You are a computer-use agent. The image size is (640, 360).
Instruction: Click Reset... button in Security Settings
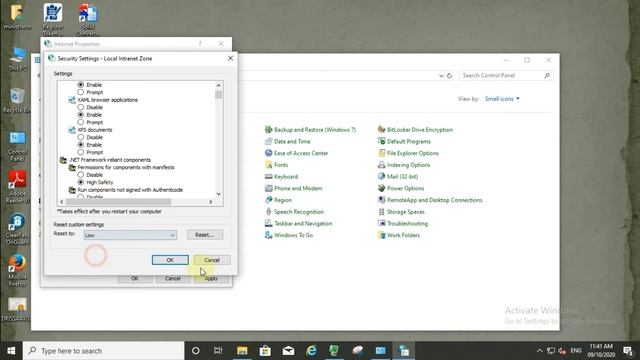[205, 235]
